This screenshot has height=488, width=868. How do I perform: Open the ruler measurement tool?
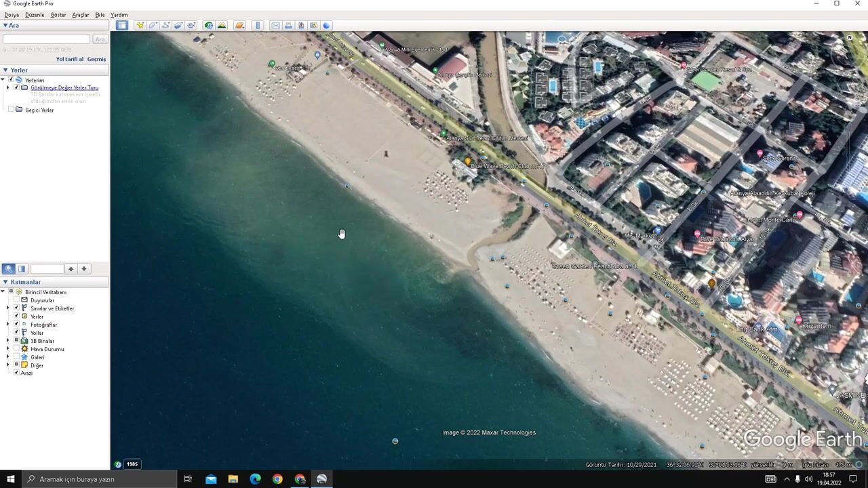click(x=258, y=25)
